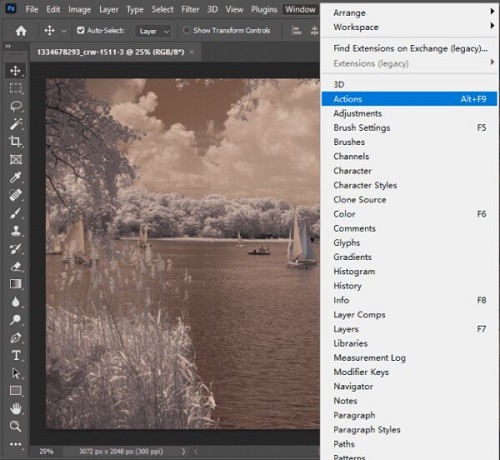Select the Crop tool
The image size is (500, 460).
[x=16, y=142]
